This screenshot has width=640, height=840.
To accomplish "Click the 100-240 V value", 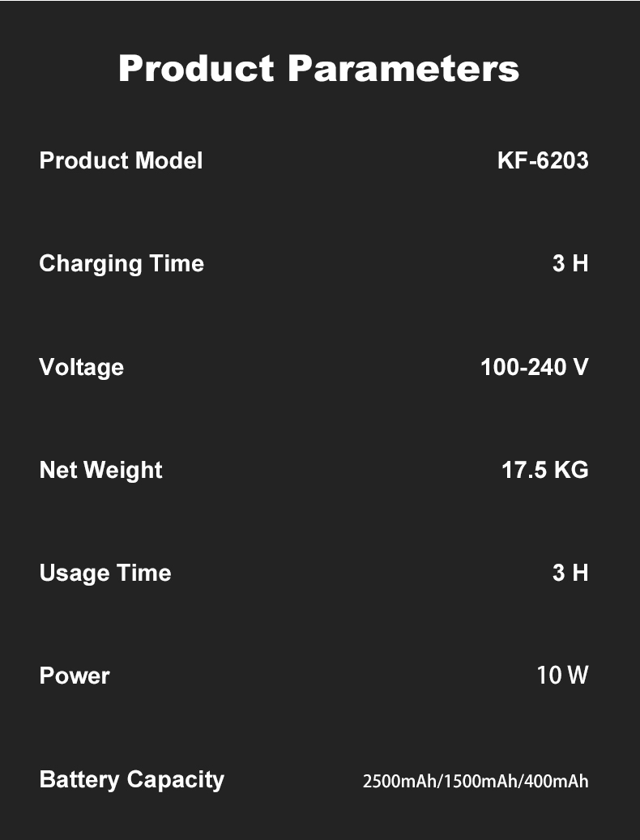I will point(535,368).
